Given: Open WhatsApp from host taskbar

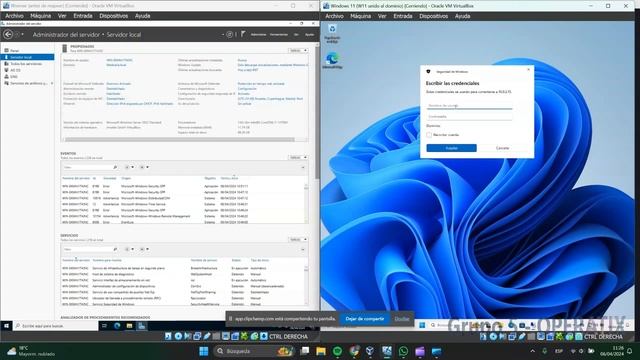Looking at the screenshot, I should (x=403, y=351).
